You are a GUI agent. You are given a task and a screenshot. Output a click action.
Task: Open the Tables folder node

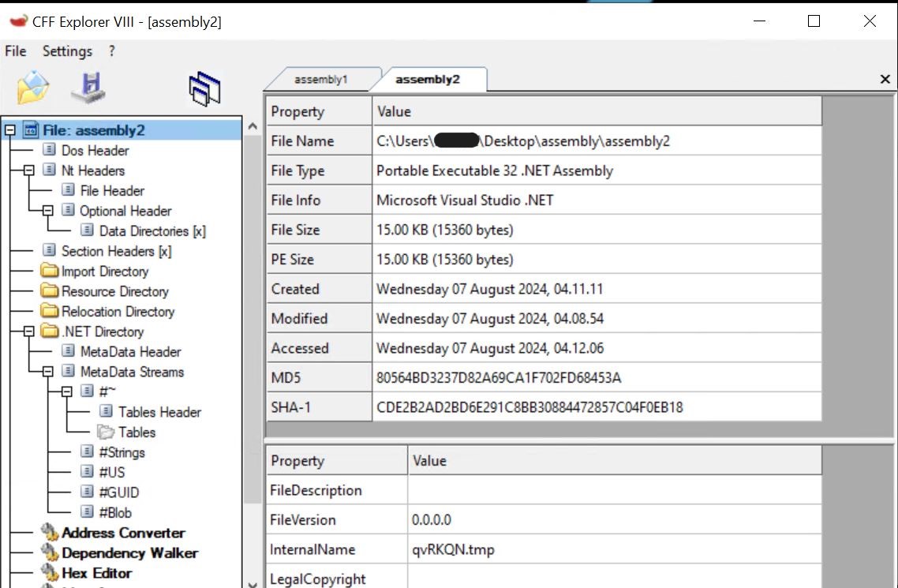click(137, 432)
